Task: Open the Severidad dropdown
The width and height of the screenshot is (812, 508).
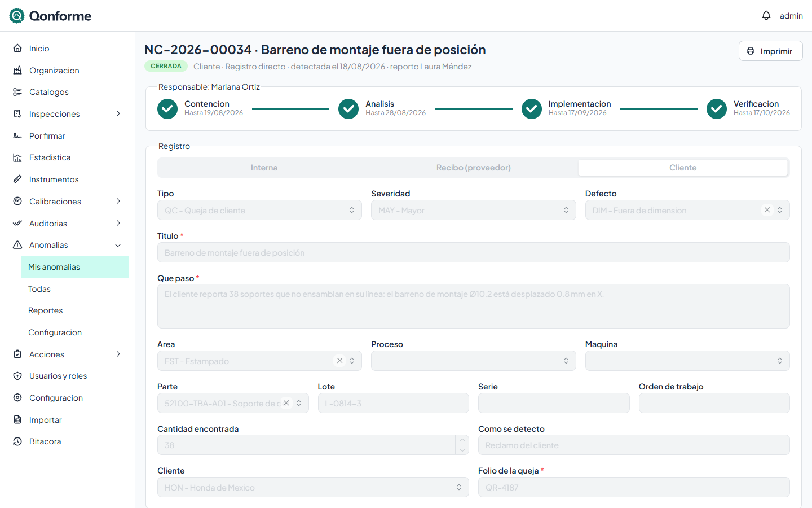Action: point(474,210)
